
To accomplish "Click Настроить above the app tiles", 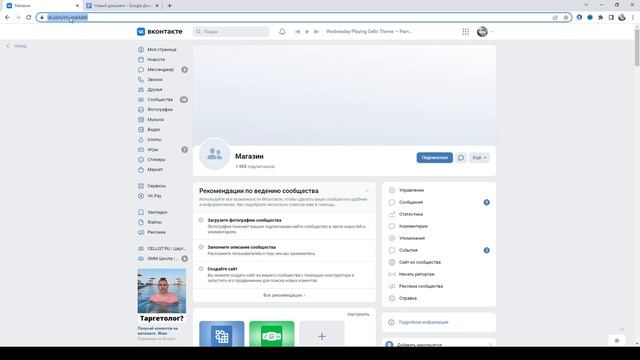I will (358, 314).
